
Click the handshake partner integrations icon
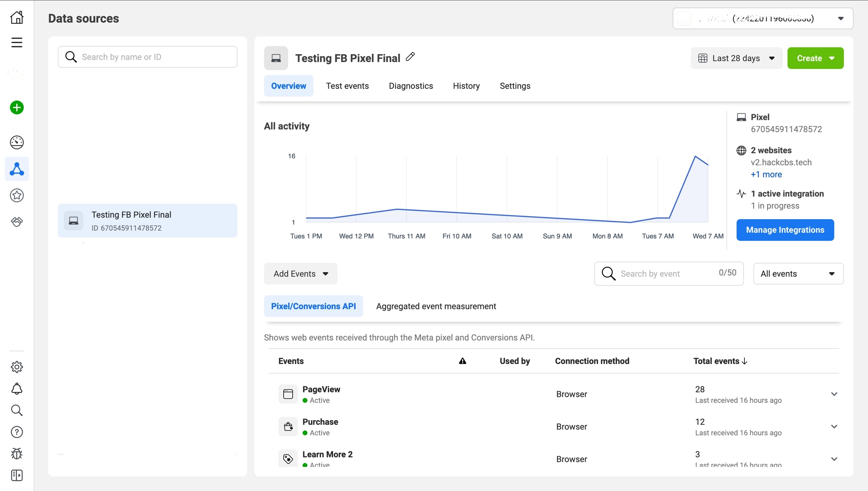[17, 222]
